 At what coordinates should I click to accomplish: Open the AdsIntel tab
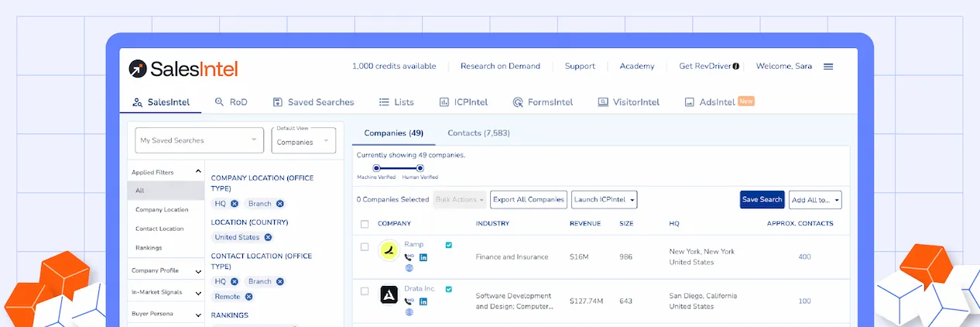tap(719, 102)
